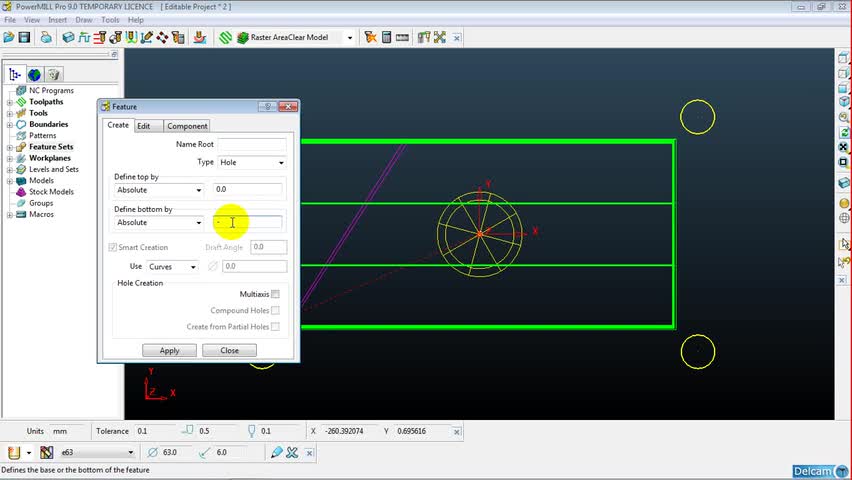This screenshot has height=480, width=852.
Task: Open the Use Curves dropdown
Action: pos(172,267)
